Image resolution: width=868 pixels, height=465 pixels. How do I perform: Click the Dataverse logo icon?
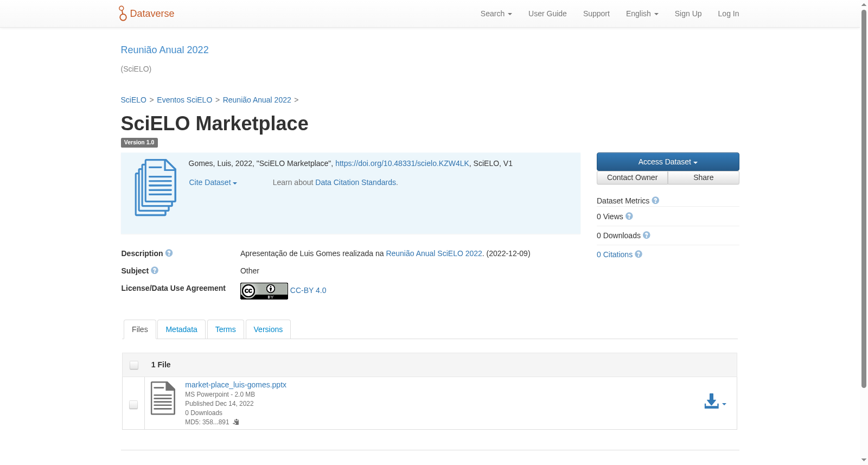pos(123,14)
